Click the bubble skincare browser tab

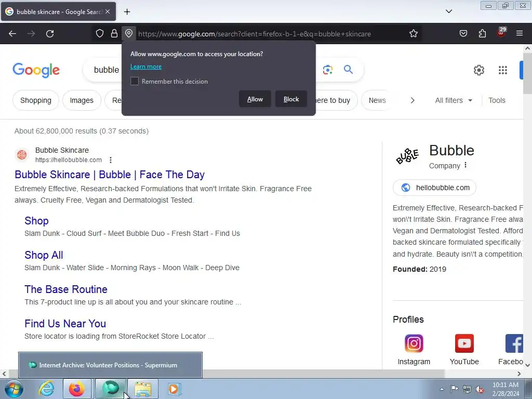click(x=58, y=11)
